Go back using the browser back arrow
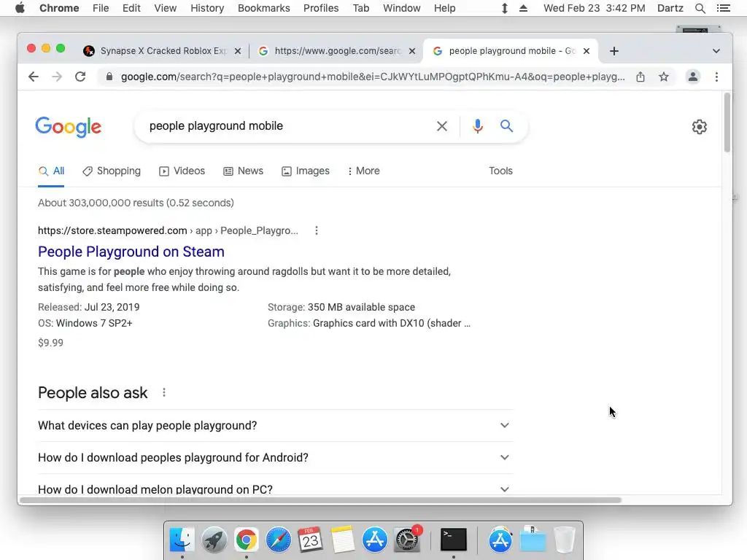This screenshot has height=560, width=747. click(33, 77)
